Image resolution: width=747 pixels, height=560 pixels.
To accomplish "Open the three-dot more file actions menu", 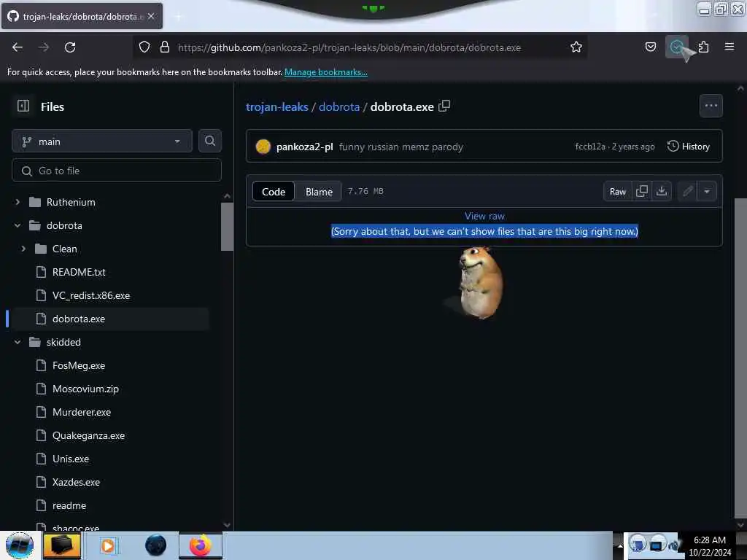I will [x=711, y=106].
